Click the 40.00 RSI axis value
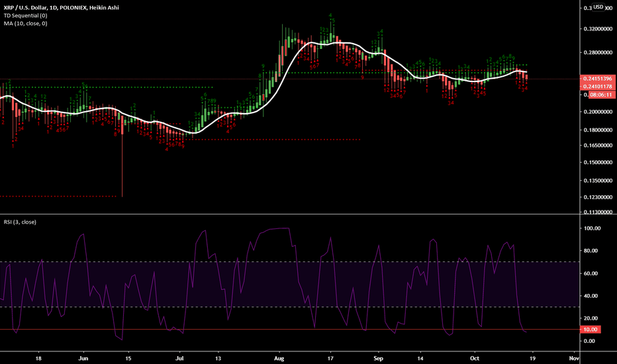Viewport: 617px width, 364px height. (591, 296)
